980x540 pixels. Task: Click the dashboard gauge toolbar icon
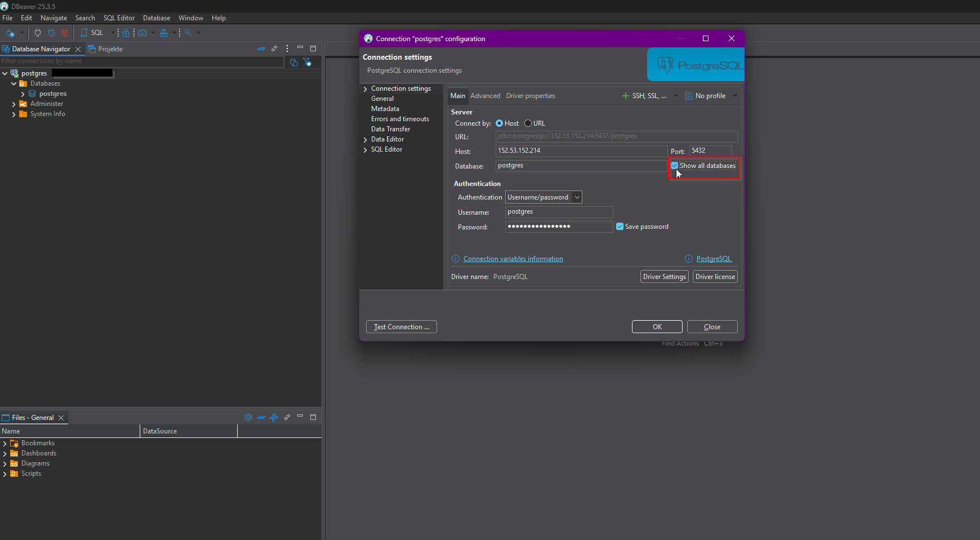142,33
